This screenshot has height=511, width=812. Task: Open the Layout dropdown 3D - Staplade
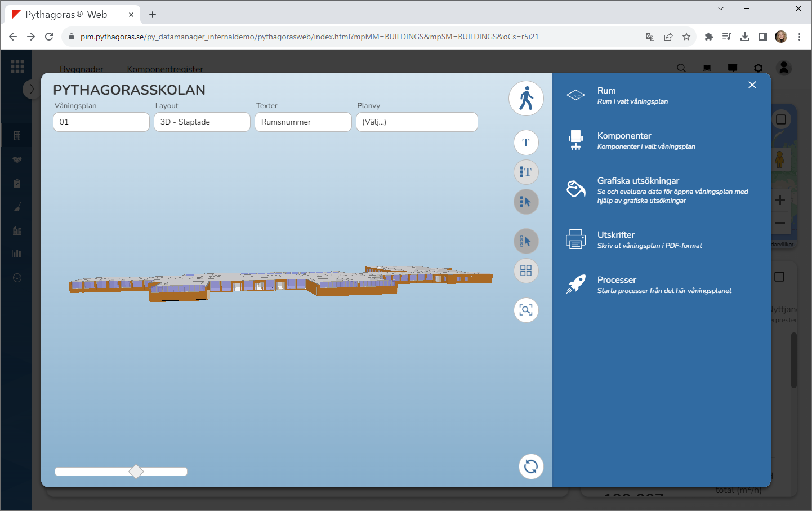coord(202,122)
